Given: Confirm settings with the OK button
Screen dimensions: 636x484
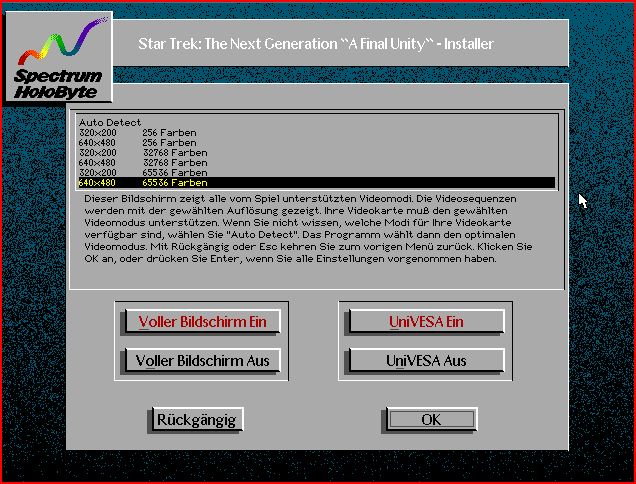Looking at the screenshot, I should 430,420.
